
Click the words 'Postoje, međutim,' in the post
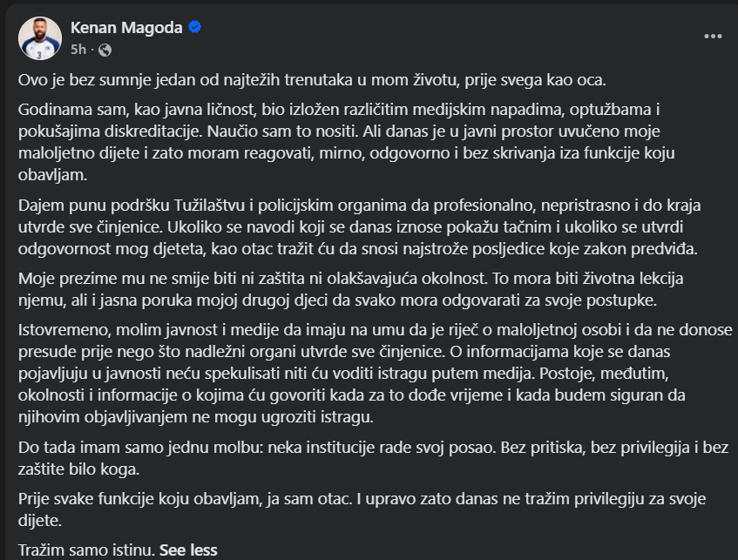click(x=604, y=373)
